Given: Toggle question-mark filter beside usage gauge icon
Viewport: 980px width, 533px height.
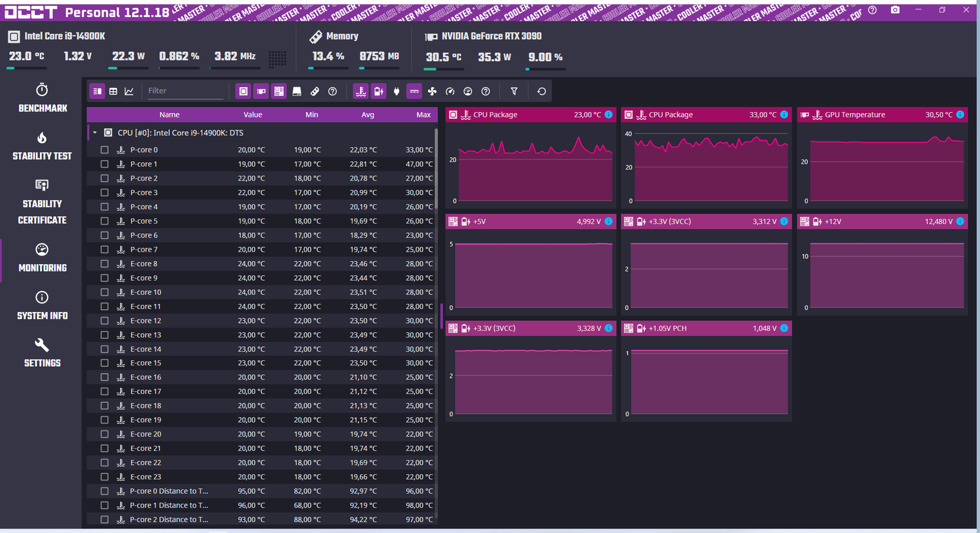Looking at the screenshot, I should (485, 91).
